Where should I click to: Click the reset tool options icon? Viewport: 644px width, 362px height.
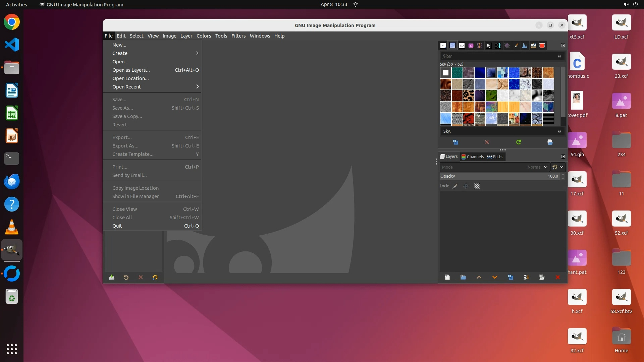point(155,277)
